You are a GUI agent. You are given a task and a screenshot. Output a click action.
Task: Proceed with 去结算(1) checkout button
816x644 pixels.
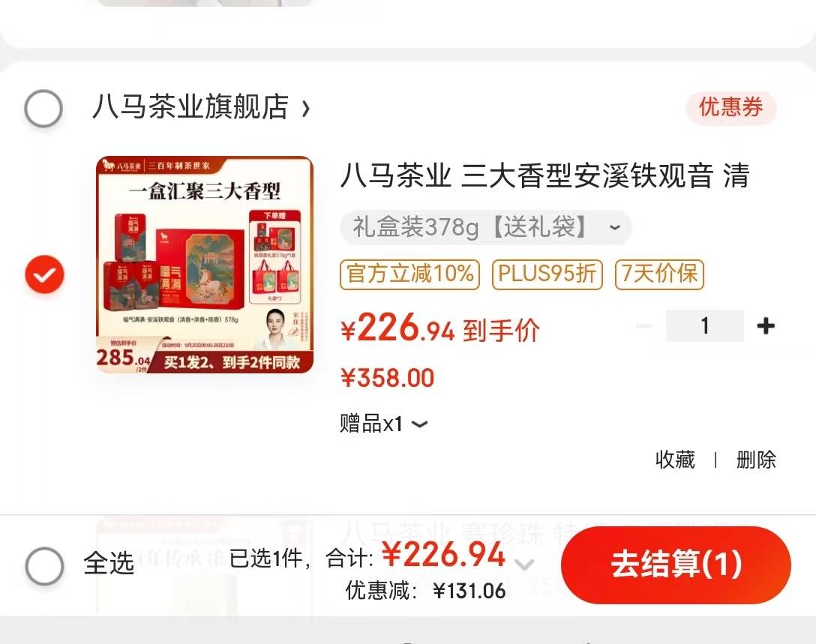click(676, 565)
